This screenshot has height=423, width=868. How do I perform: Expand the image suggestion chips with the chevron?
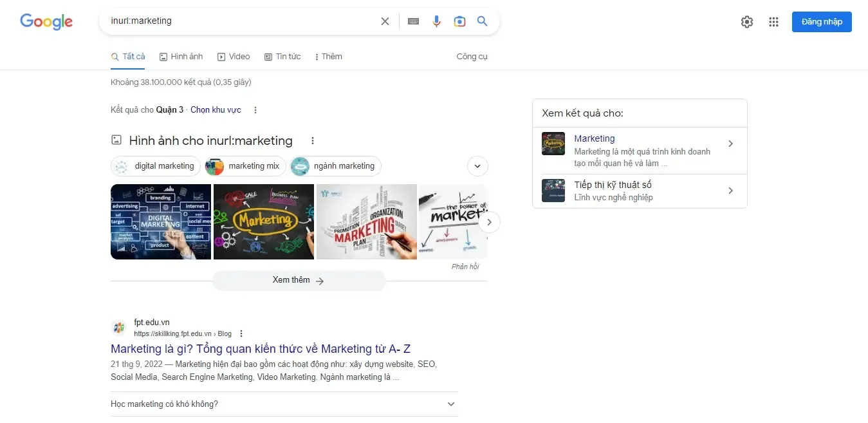coord(477,166)
